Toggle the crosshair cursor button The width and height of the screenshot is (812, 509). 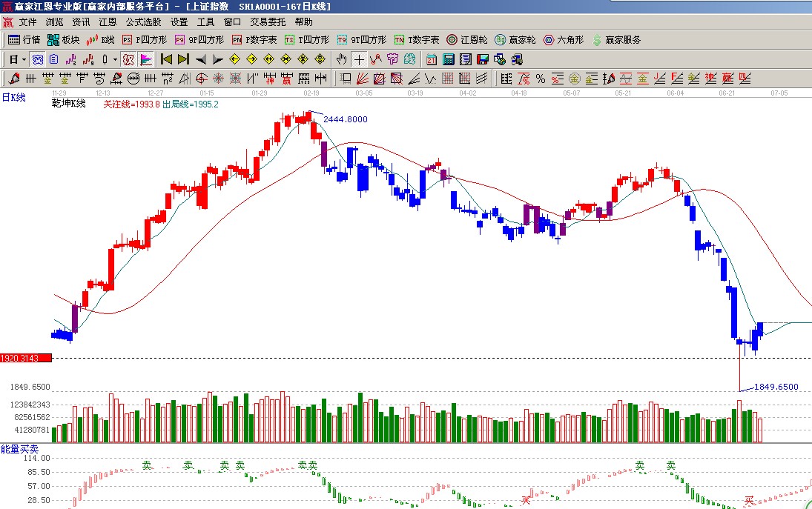[359, 59]
